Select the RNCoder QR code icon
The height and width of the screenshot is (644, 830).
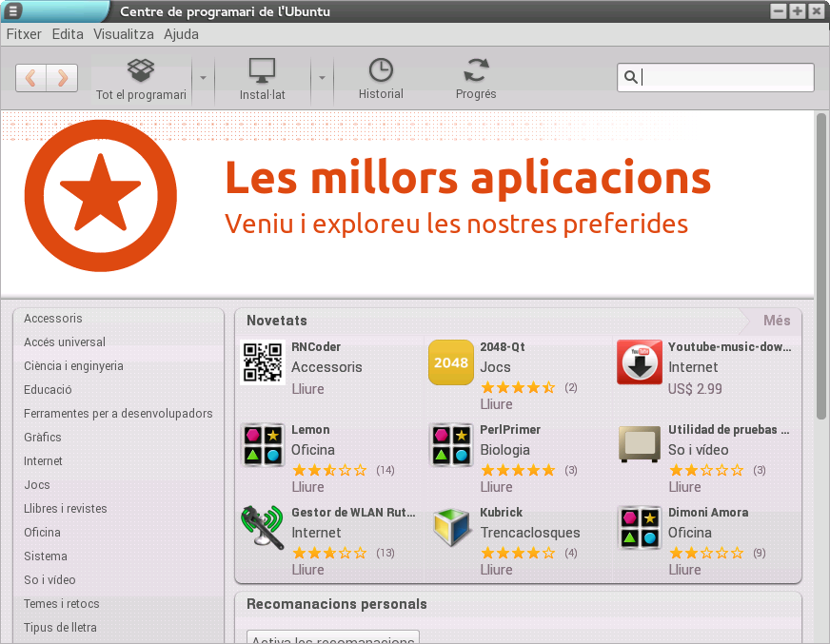[264, 362]
